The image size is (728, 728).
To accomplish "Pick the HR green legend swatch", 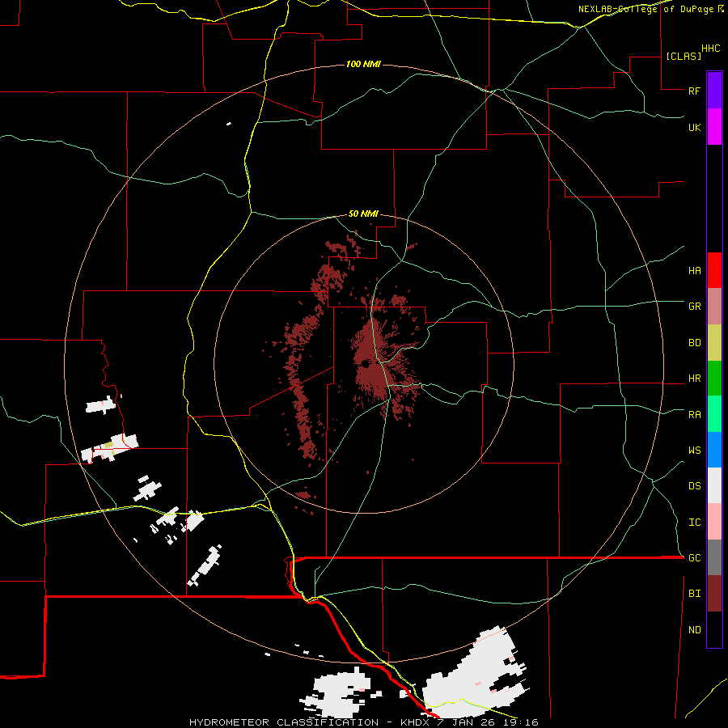I will pos(714,379).
